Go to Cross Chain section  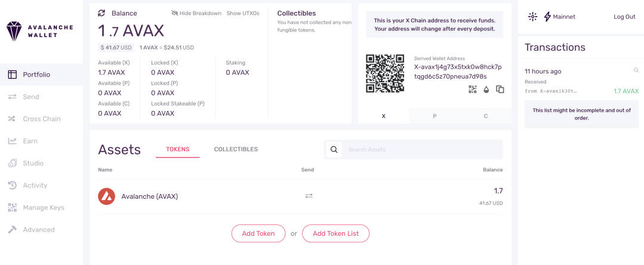point(42,119)
